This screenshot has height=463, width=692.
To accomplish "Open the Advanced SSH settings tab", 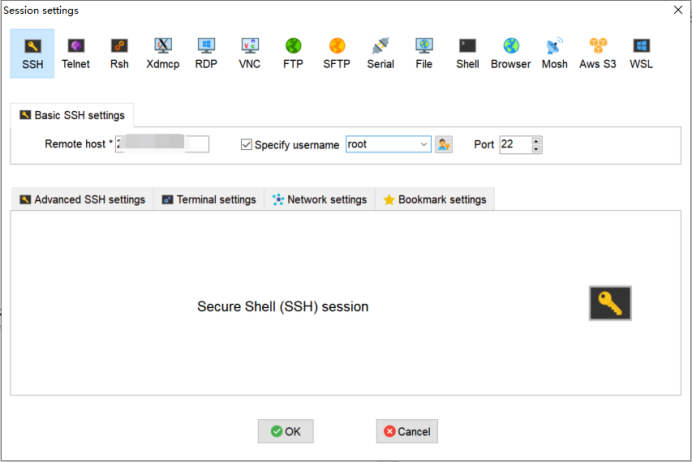I will tap(82, 200).
